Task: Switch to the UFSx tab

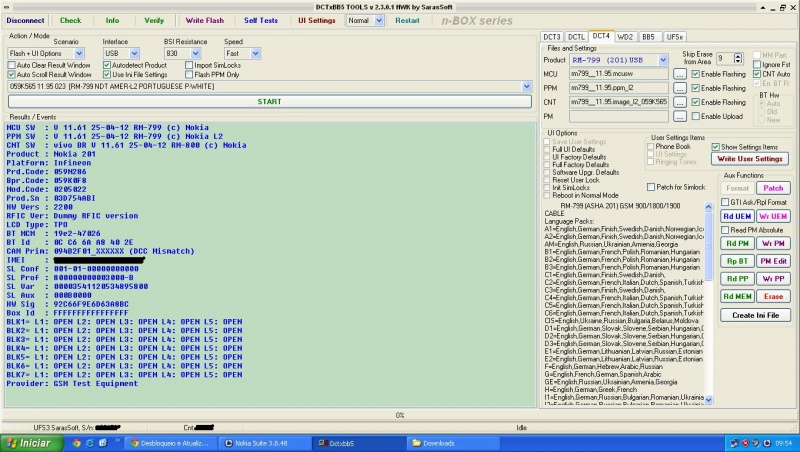Action: pos(674,37)
